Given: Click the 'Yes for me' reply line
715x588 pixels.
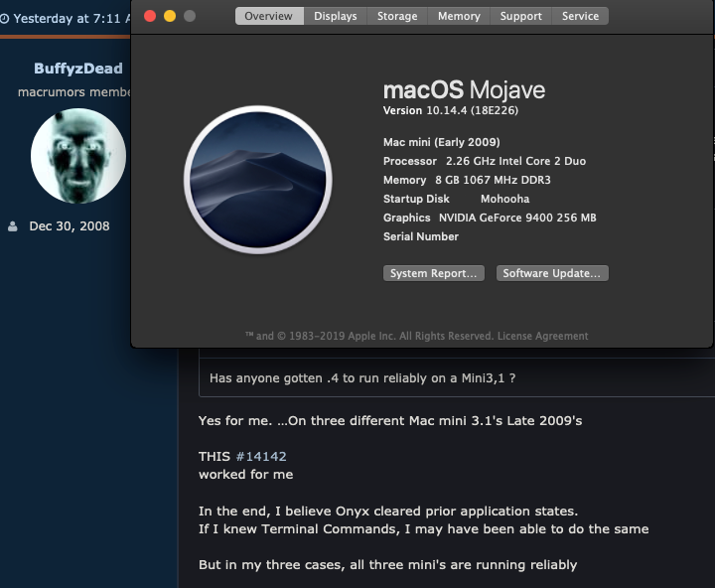Looking at the screenshot, I should (x=390, y=420).
